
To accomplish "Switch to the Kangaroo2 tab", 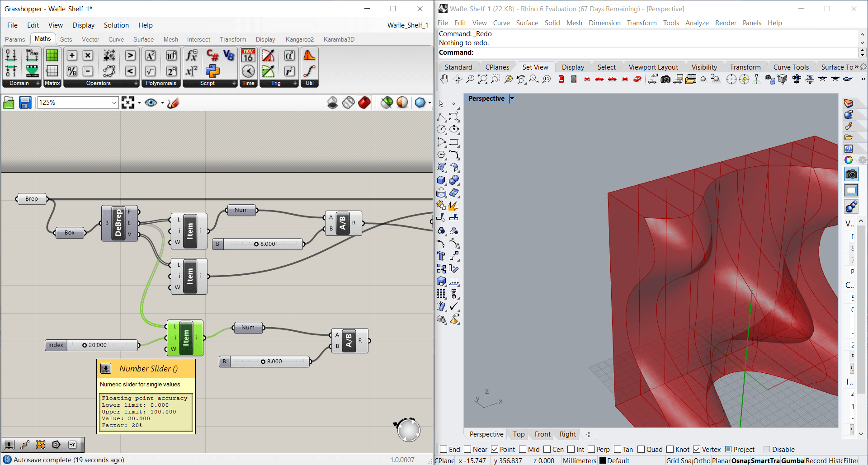I will (x=299, y=39).
